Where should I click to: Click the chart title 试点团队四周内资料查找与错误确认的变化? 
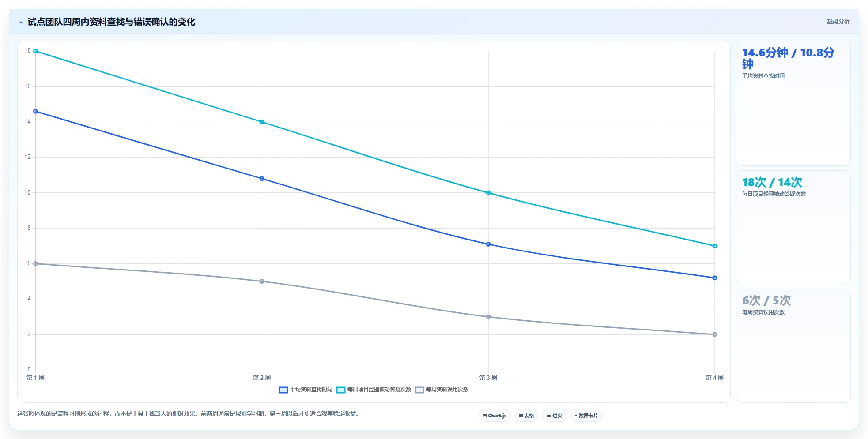click(111, 22)
